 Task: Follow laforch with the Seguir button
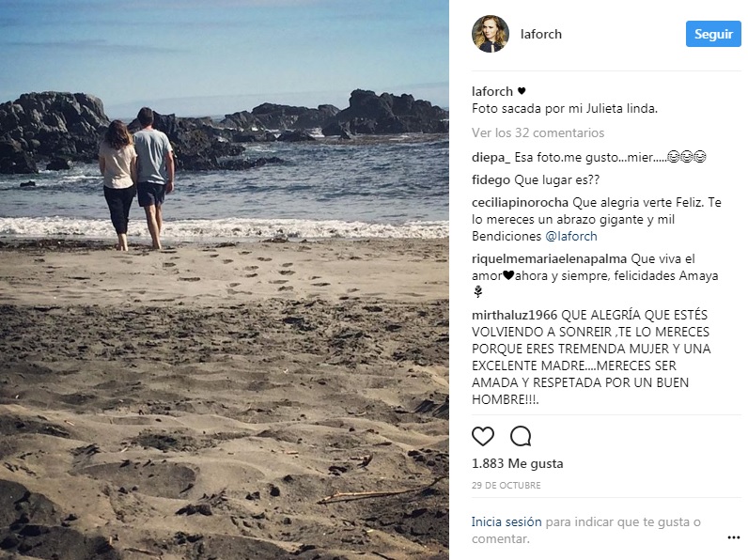pyautogui.click(x=713, y=34)
